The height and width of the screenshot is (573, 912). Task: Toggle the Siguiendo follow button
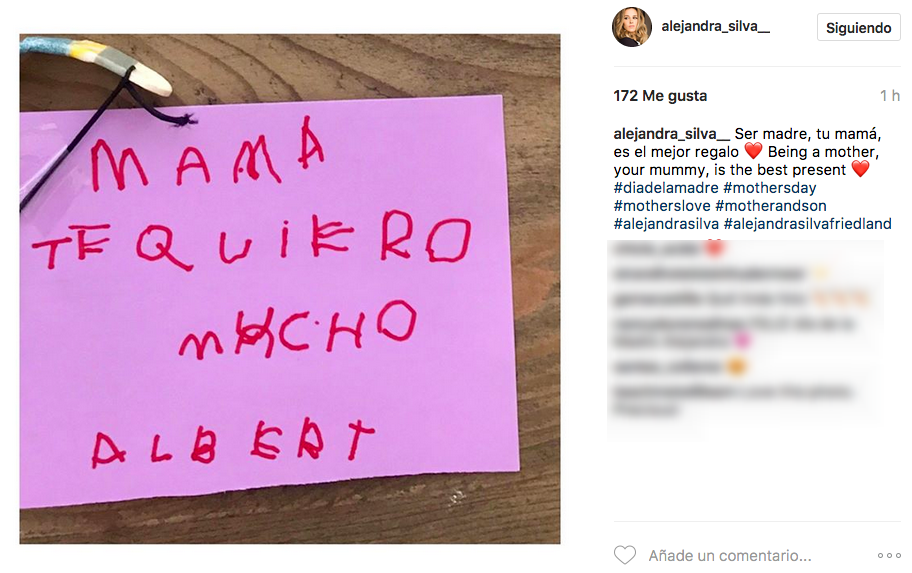point(858,28)
